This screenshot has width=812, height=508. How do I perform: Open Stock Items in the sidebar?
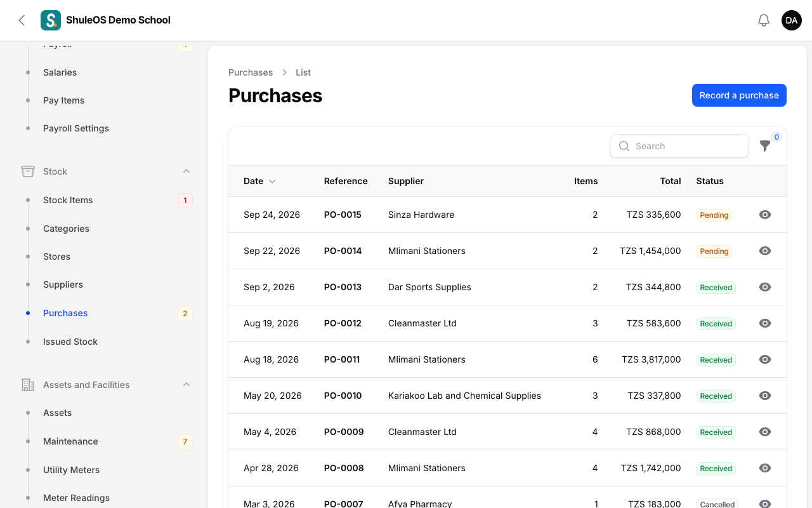coord(68,200)
